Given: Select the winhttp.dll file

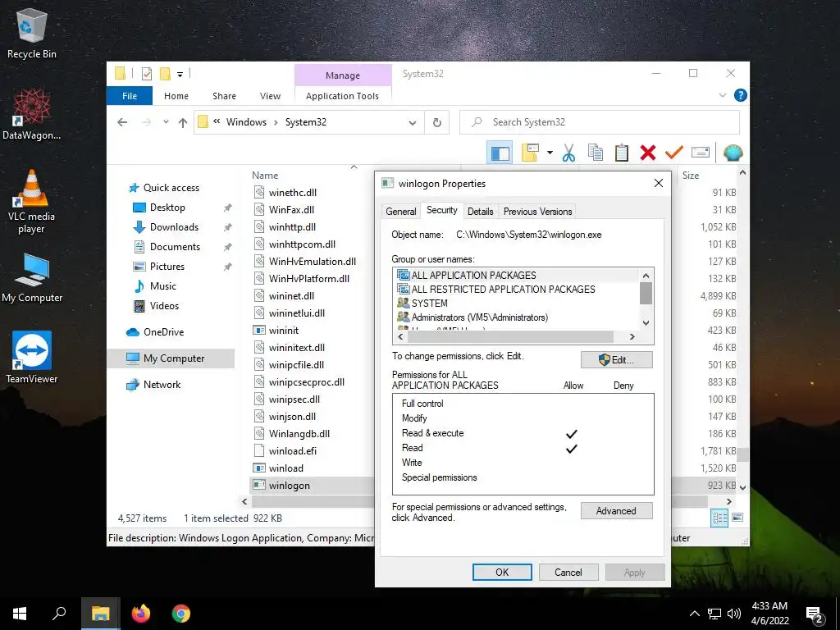Looking at the screenshot, I should (292, 227).
